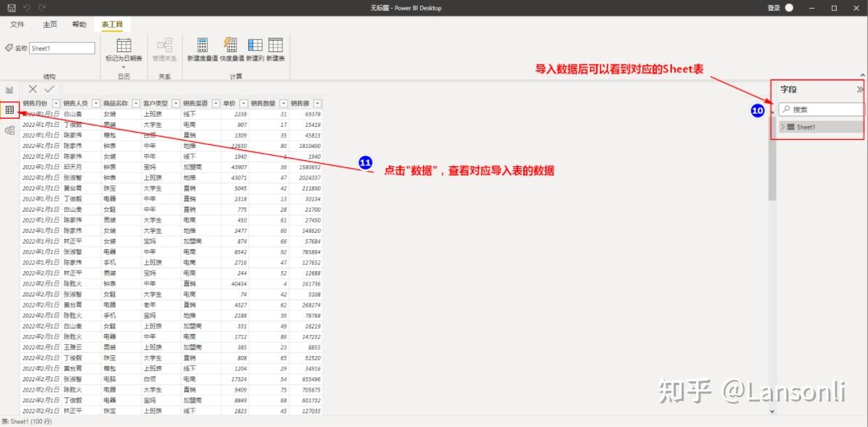The image size is (868, 427).
Task: Click the cell with value 2024337
Action: [306, 178]
